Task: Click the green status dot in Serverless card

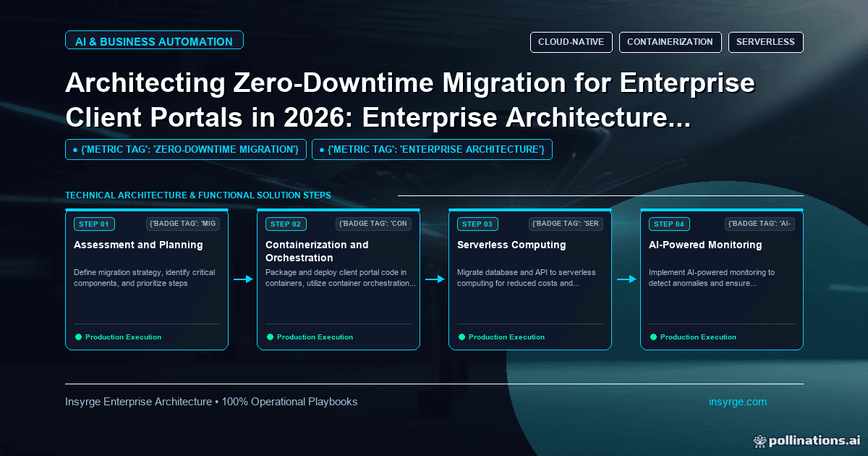Action: coord(461,337)
